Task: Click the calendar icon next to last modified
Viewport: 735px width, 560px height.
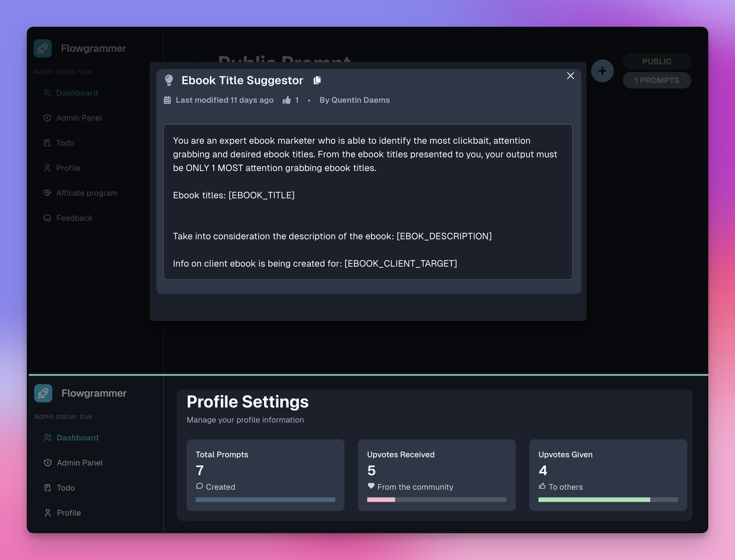Action: pos(167,100)
